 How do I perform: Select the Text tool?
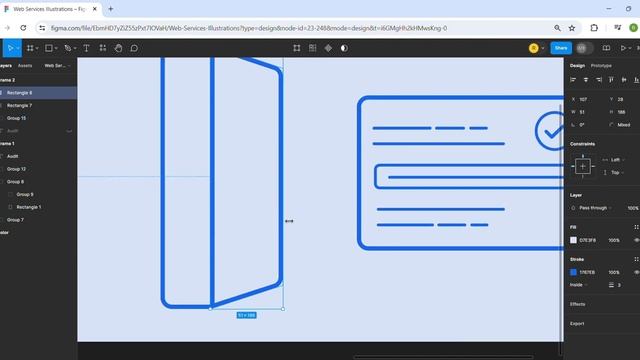(x=86, y=48)
